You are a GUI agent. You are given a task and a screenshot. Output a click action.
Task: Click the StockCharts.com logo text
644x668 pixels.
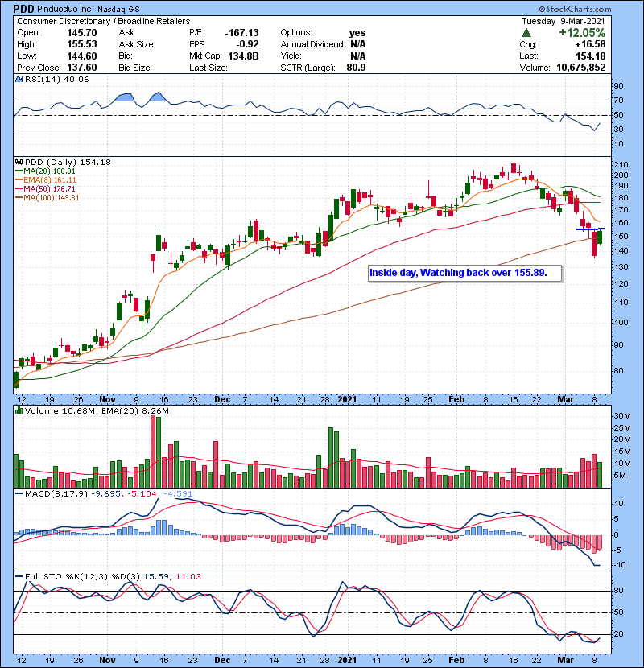pyautogui.click(x=575, y=9)
